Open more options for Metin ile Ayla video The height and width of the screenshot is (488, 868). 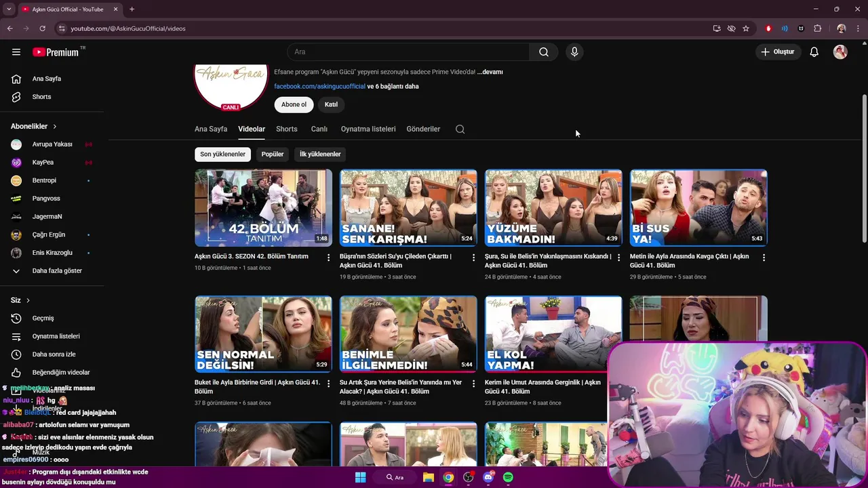pos(764,258)
